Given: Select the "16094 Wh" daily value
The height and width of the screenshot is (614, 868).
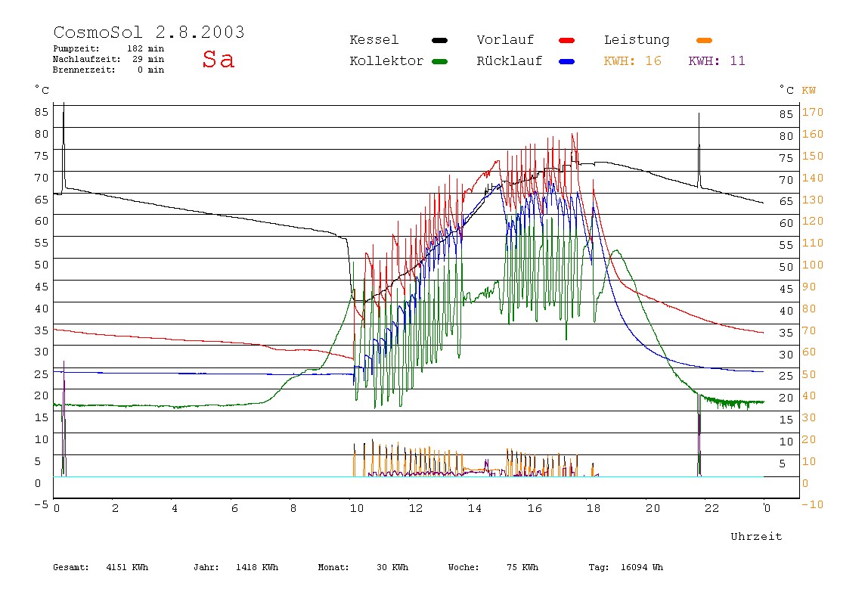Looking at the screenshot, I should point(642,567).
